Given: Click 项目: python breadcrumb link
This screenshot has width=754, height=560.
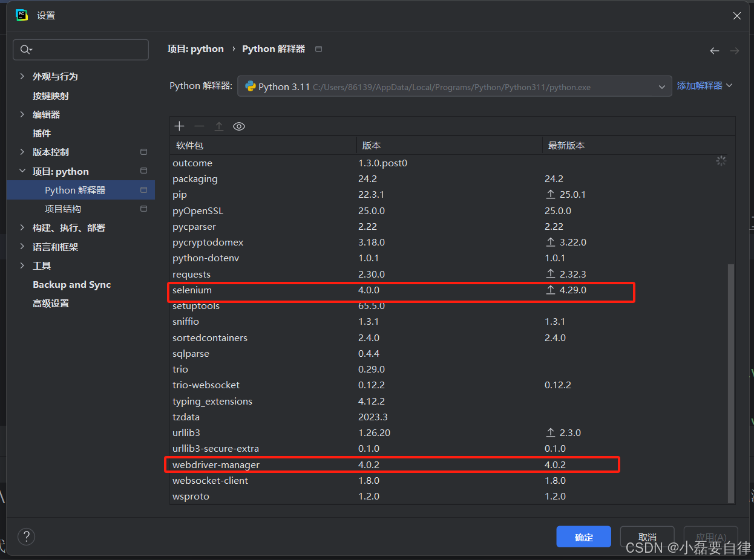Looking at the screenshot, I should click(x=195, y=49).
